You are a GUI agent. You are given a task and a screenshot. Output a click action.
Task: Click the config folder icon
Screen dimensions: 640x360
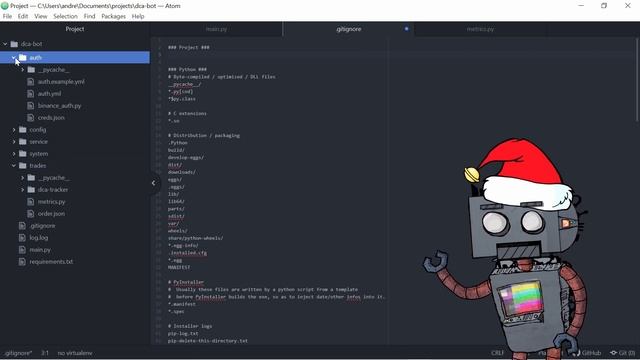pyautogui.click(x=23, y=130)
